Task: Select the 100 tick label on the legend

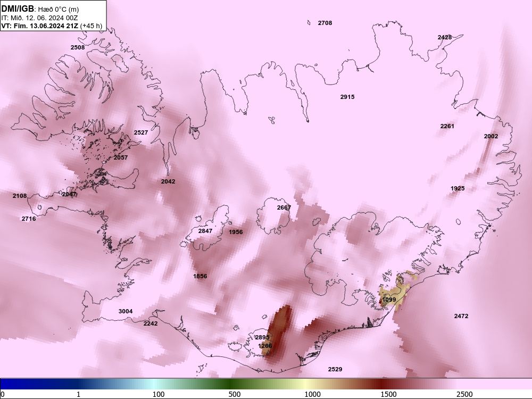Action: tap(159, 394)
